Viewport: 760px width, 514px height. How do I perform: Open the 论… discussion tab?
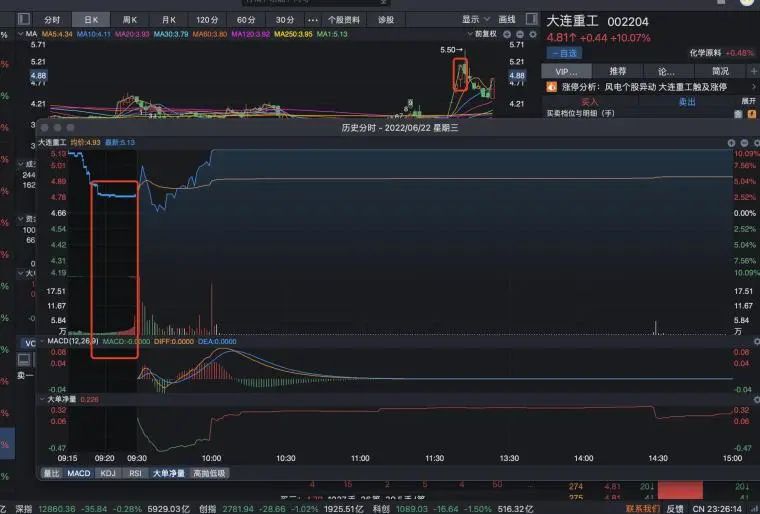click(666, 71)
